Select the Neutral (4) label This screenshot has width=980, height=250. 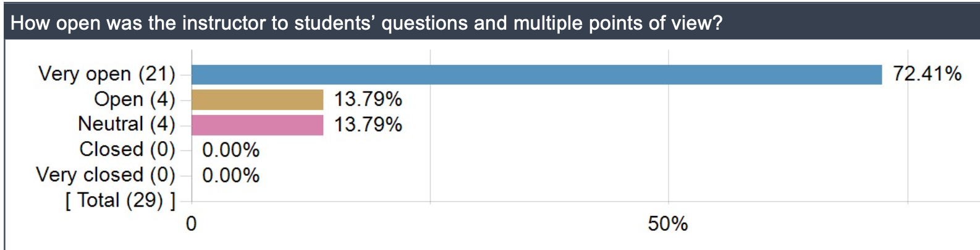click(127, 124)
